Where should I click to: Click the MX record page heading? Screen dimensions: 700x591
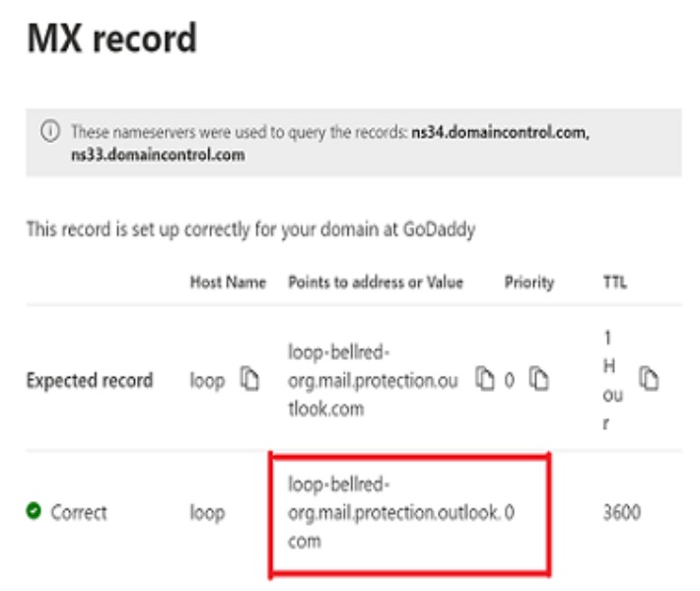tap(111, 39)
